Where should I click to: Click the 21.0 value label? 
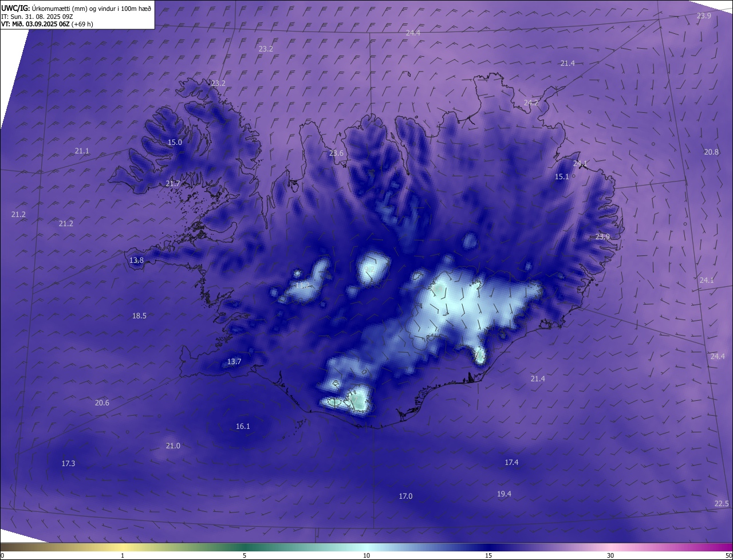point(173,445)
